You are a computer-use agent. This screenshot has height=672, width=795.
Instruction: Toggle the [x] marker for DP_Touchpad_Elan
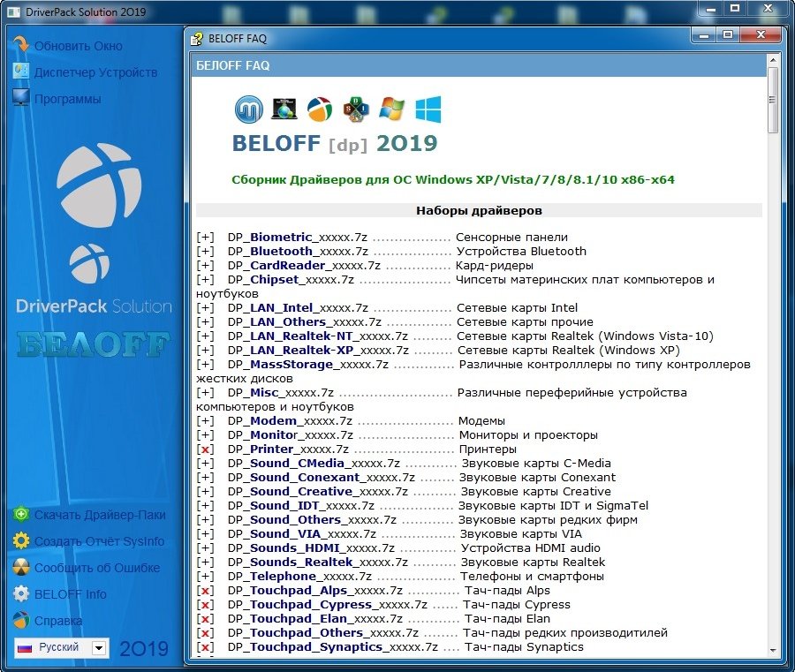coord(205,619)
